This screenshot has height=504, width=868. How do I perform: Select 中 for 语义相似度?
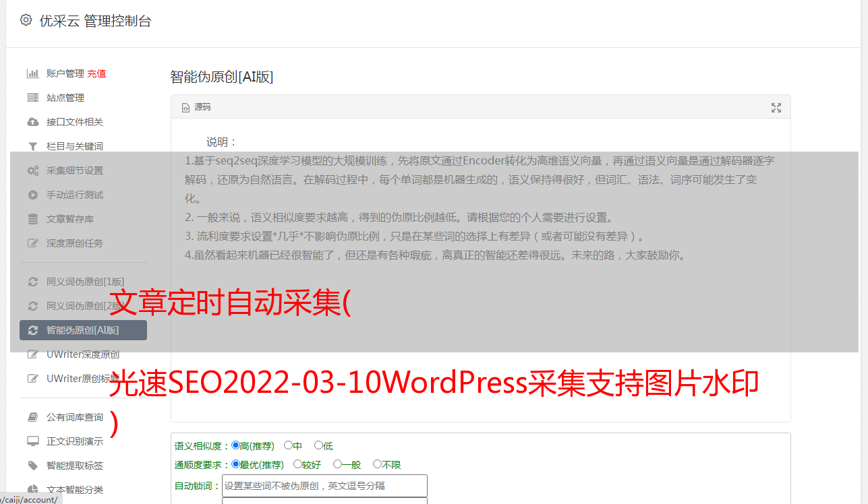pyautogui.click(x=288, y=445)
